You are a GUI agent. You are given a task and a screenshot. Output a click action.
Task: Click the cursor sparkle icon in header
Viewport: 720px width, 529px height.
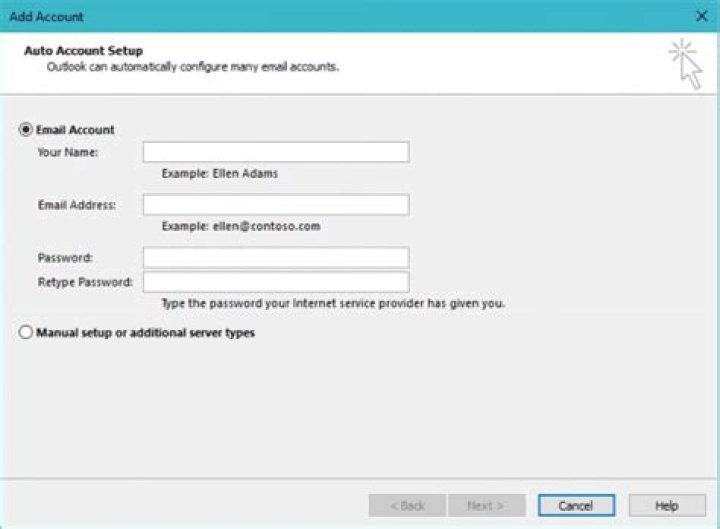click(x=685, y=63)
